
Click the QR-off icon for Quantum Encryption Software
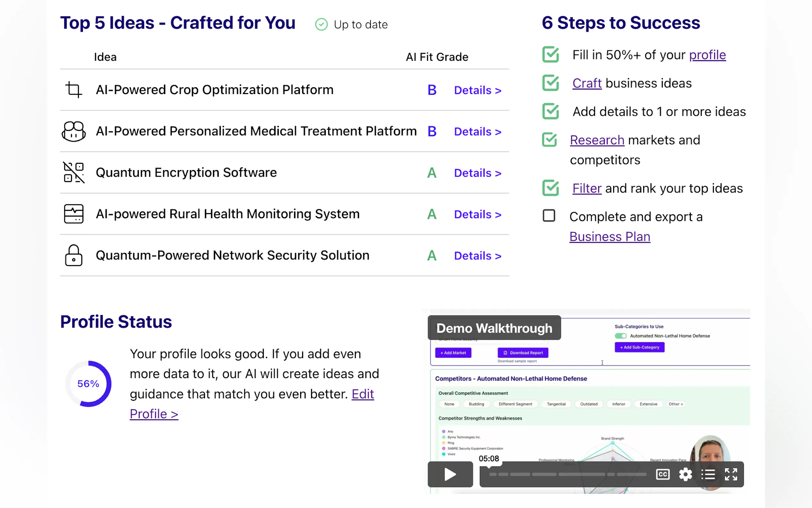[x=74, y=173]
